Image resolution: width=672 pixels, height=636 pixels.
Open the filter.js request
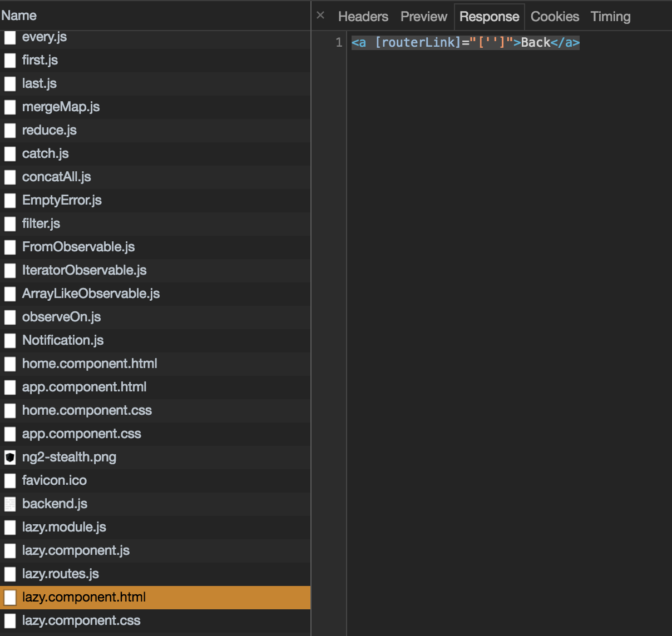click(155, 223)
